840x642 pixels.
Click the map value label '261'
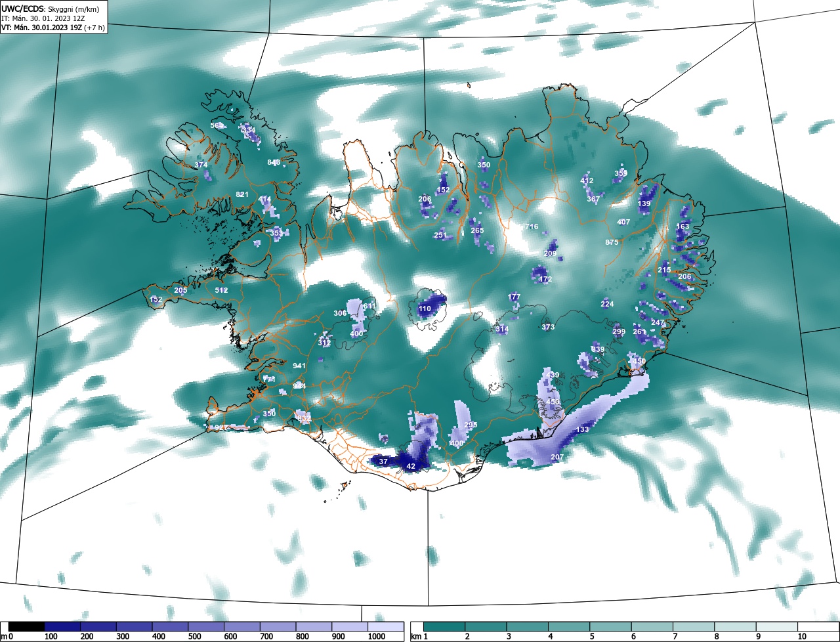point(640,332)
